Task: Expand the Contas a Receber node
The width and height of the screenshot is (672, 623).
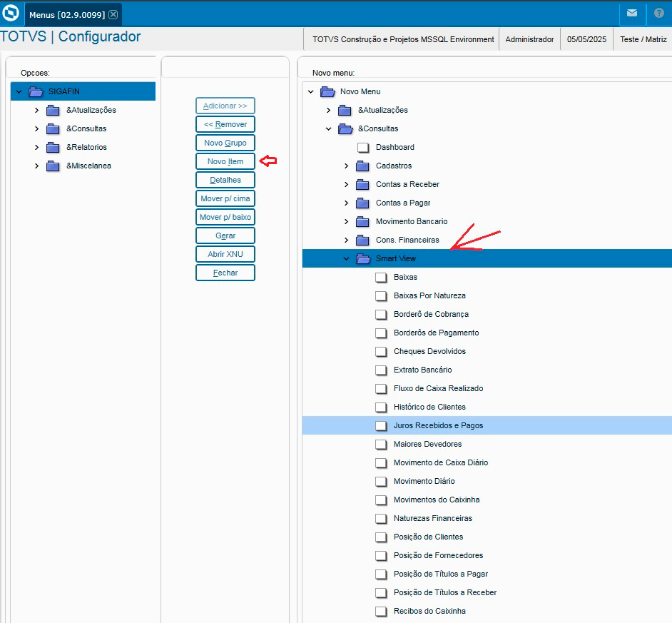Action: tap(346, 184)
